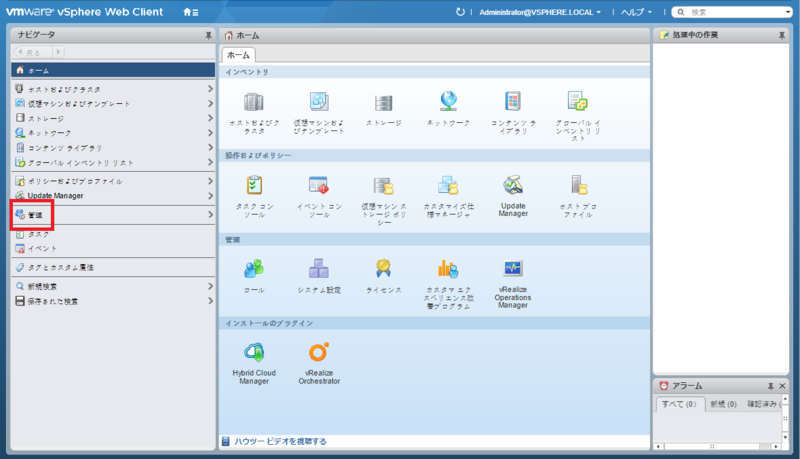Pin the Navigator panel
800x459 pixels.
208,35
